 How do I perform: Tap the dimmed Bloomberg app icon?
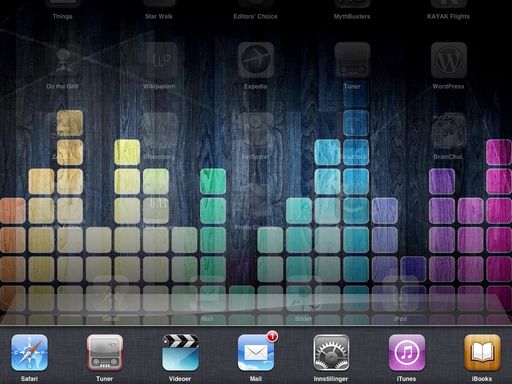(159, 130)
